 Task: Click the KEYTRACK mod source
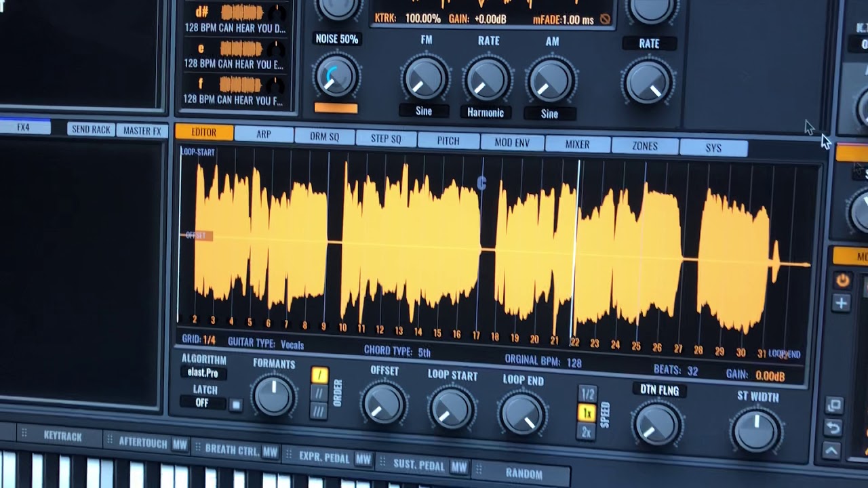[x=62, y=436]
